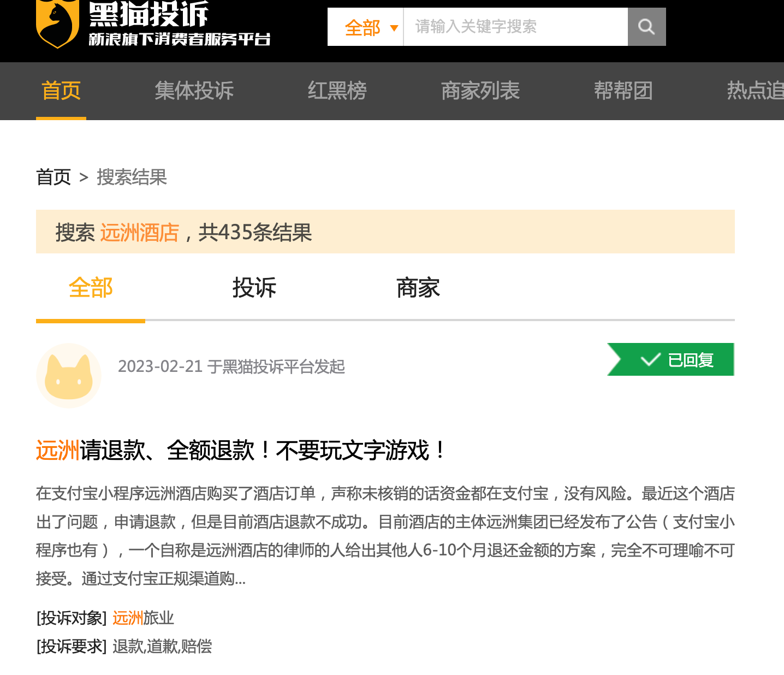Click the cat avatar of the complaint poster

(x=69, y=376)
